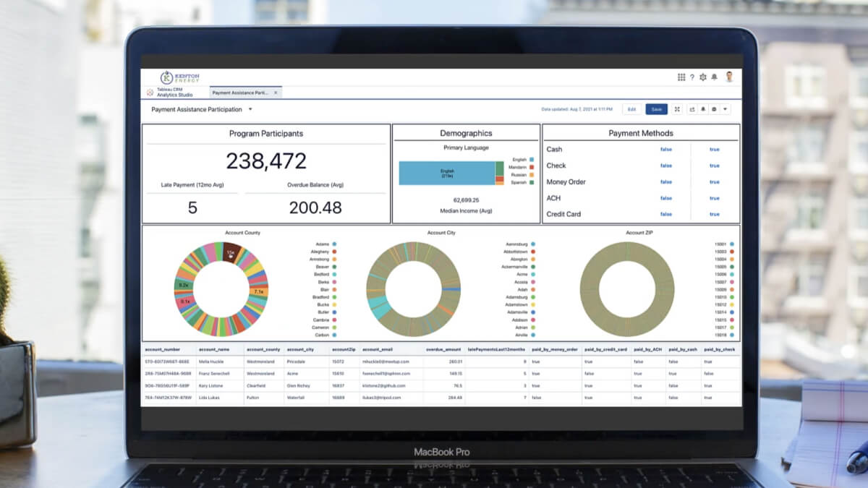Open the setup gear icon

(703, 77)
